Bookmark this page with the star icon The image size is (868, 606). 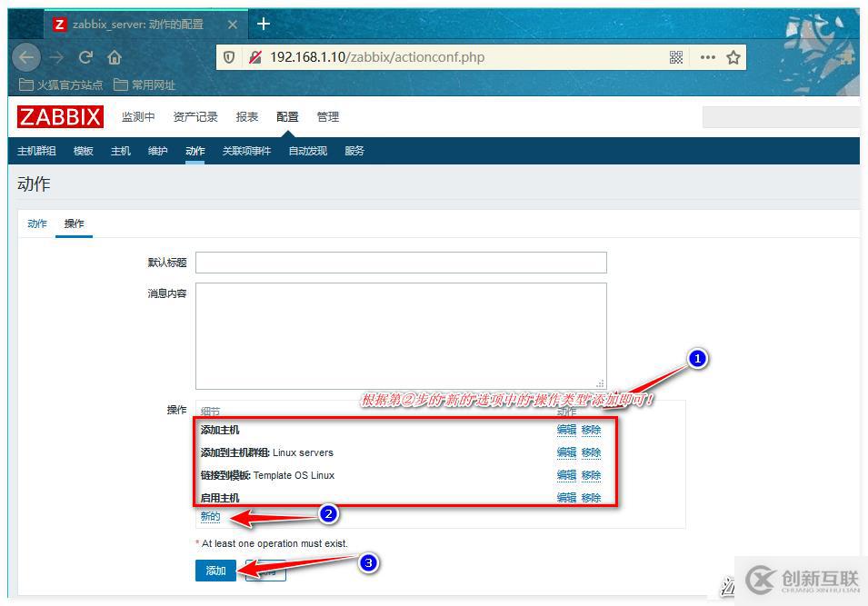[733, 57]
